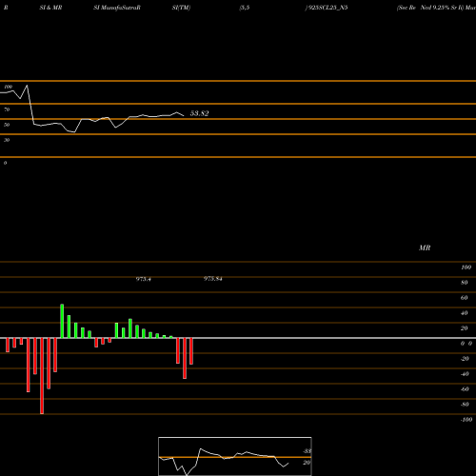Open the mini chart thumbnail at the bottom

click(x=235, y=456)
